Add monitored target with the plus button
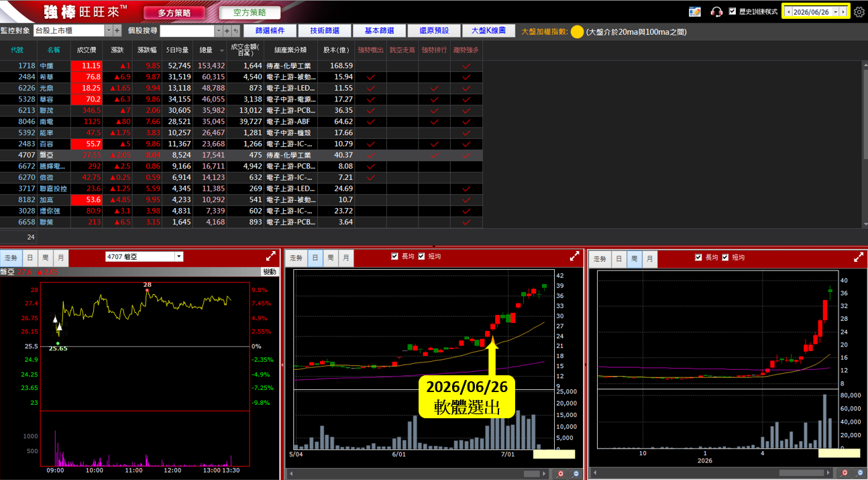Screen dimensions: 868x480 (117, 30)
